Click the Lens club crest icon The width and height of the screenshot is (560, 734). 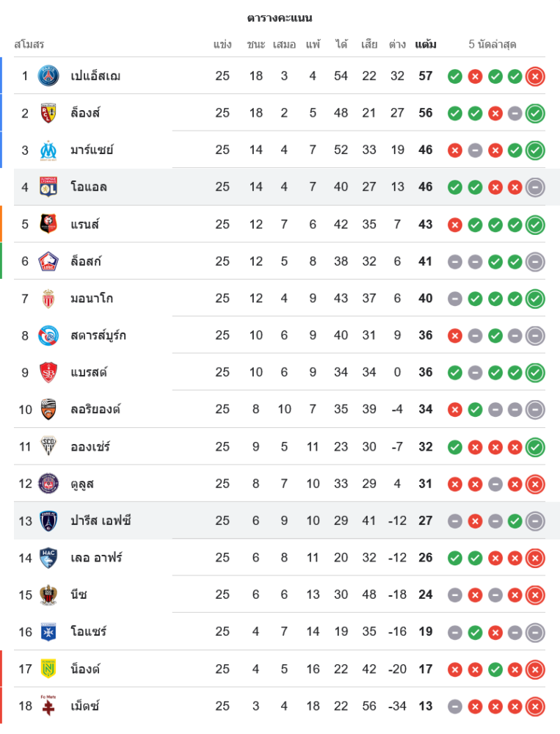pyautogui.click(x=48, y=113)
